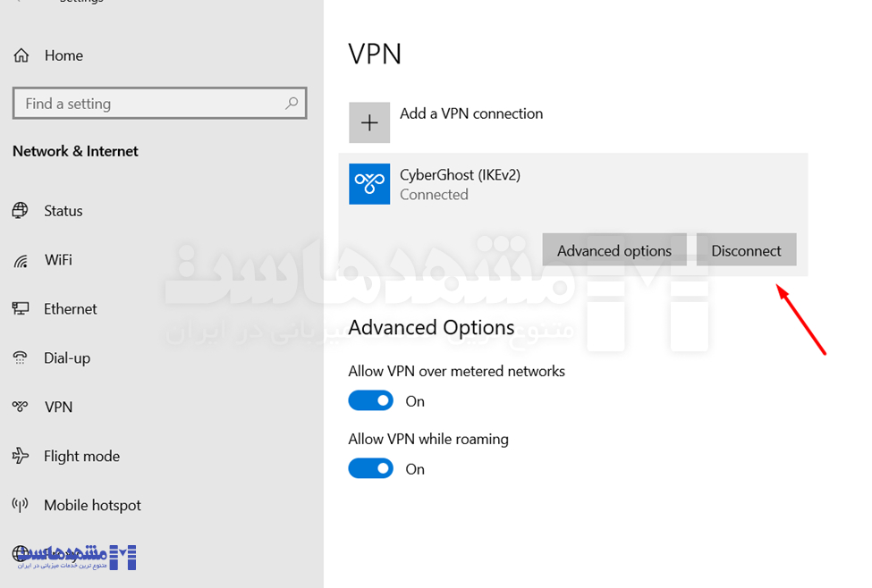Screen dimensions: 872x588
Task: Click the plus icon to add VPN
Action: point(369,122)
